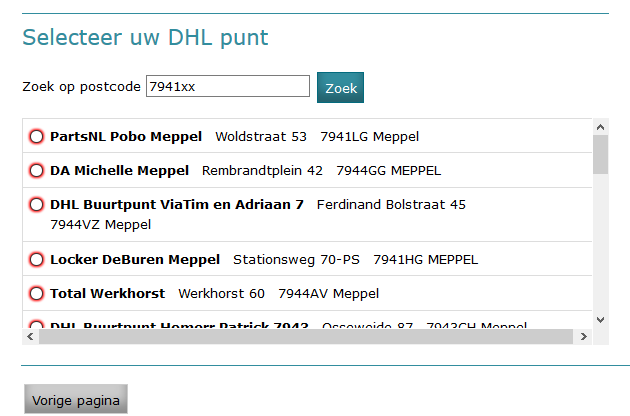Viewport: 630px width, 416px height.
Task: Click the text 'Stationsweg 70-PS'
Action: [x=296, y=260]
